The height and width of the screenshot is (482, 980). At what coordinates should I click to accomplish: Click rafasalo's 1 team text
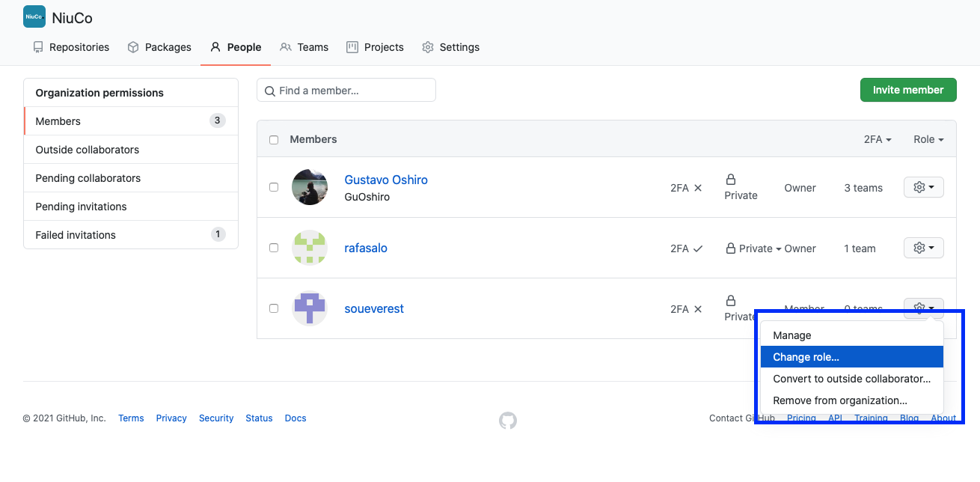(x=860, y=248)
